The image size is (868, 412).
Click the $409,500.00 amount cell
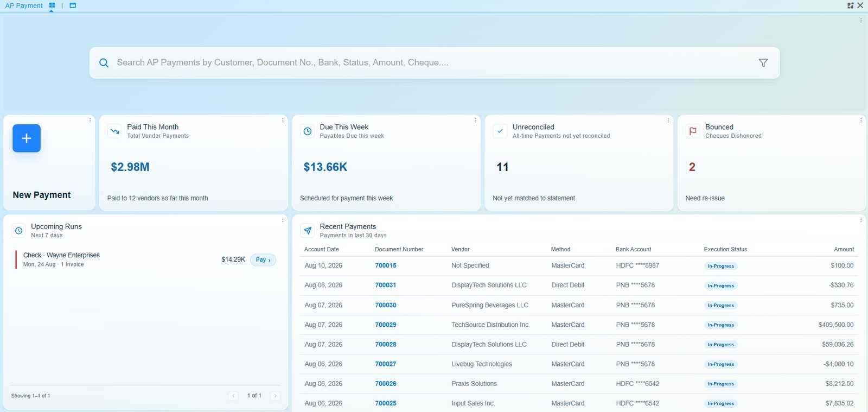pos(836,325)
